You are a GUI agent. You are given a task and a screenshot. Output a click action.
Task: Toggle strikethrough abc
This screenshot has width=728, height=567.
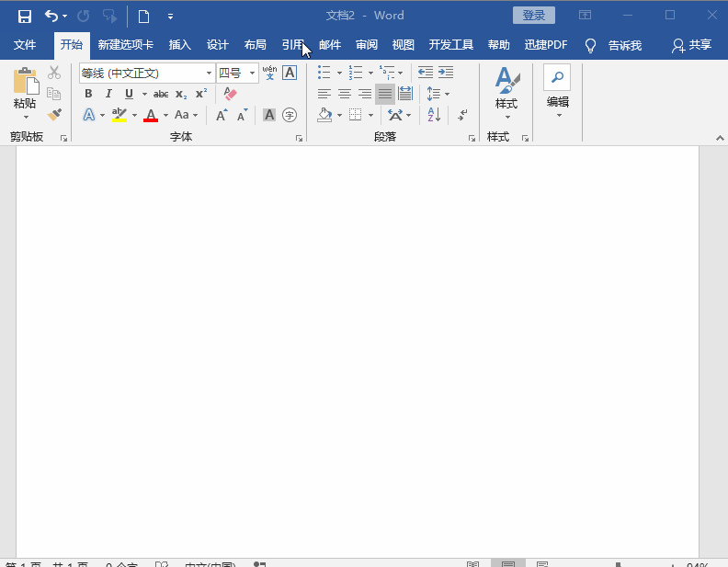point(161,94)
